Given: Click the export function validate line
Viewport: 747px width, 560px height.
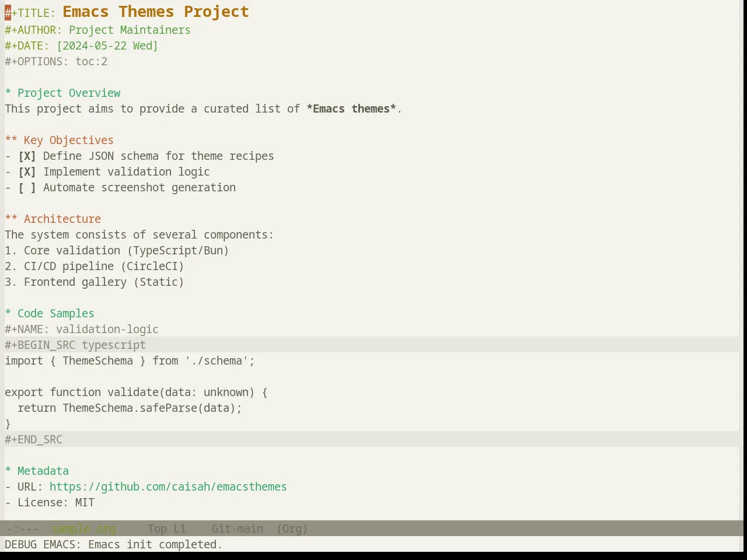Looking at the screenshot, I should 136,393.
